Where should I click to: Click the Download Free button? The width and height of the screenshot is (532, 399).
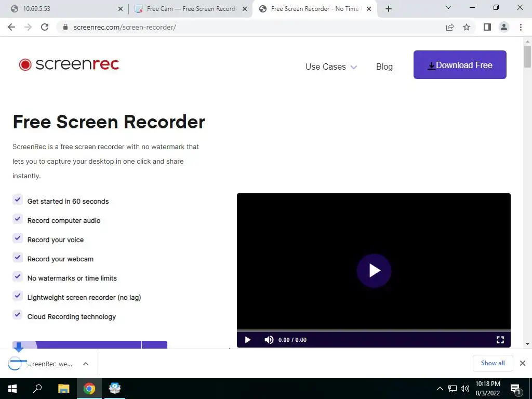click(460, 65)
